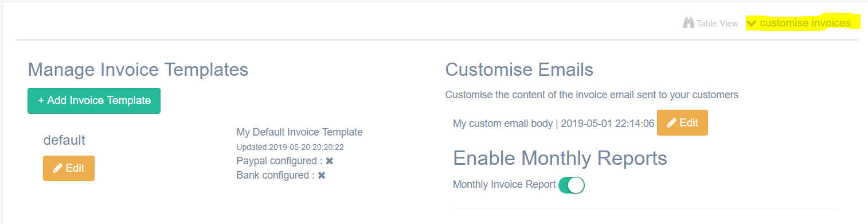Click the plus sign on Add Invoice Template

(x=41, y=101)
